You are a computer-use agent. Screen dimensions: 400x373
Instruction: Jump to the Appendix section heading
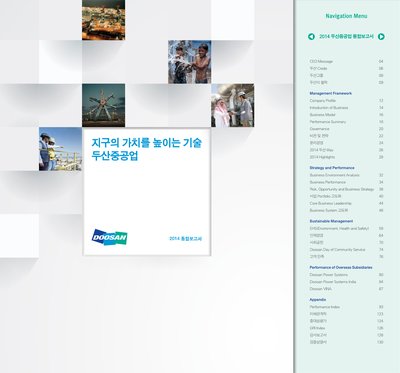click(318, 300)
